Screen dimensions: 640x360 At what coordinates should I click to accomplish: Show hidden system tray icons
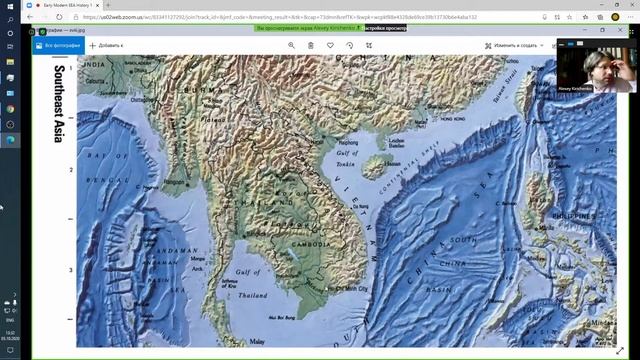(x=14, y=294)
